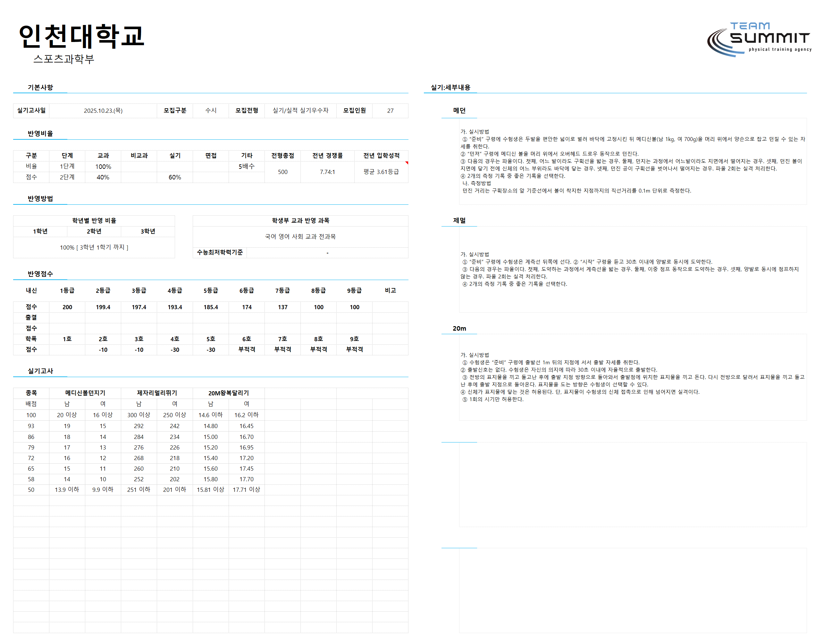
Task: Click the 평균 3.61등급 cell
Action: click(382, 172)
